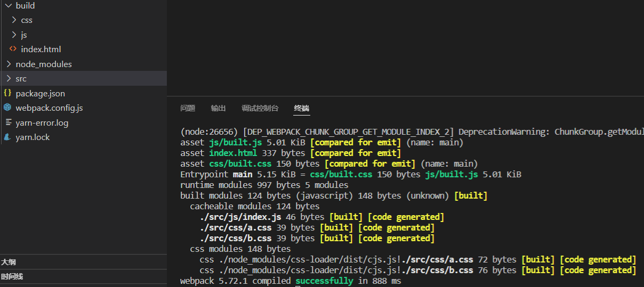Click webpack 5.72.1 compiled text
This screenshot has height=287, width=644.
(x=236, y=281)
